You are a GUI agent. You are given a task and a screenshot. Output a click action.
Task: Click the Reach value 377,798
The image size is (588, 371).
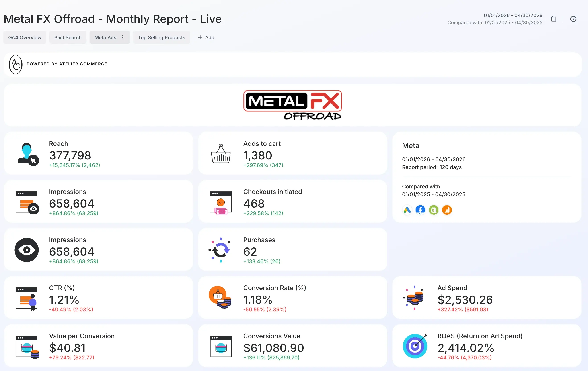coord(70,155)
